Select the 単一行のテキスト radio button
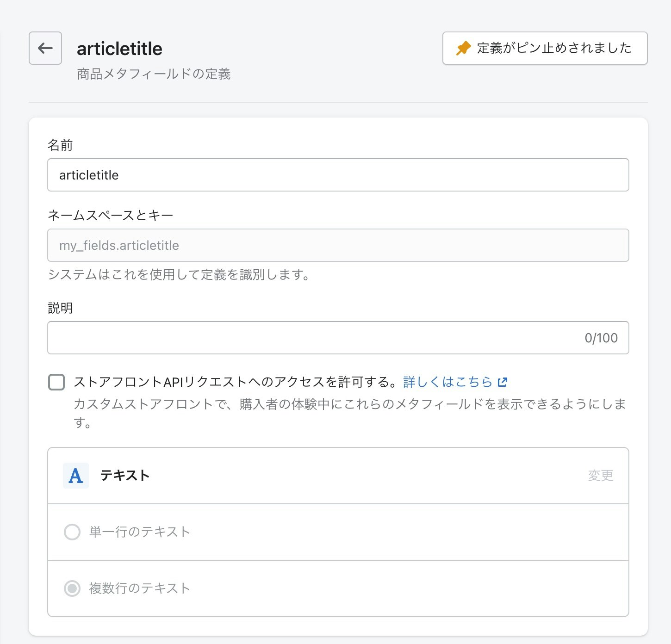This screenshot has height=644, width=671. point(72,532)
